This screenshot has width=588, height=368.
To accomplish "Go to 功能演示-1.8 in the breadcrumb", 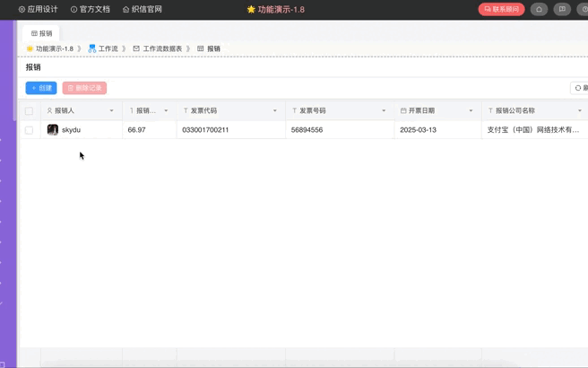I will coord(55,48).
